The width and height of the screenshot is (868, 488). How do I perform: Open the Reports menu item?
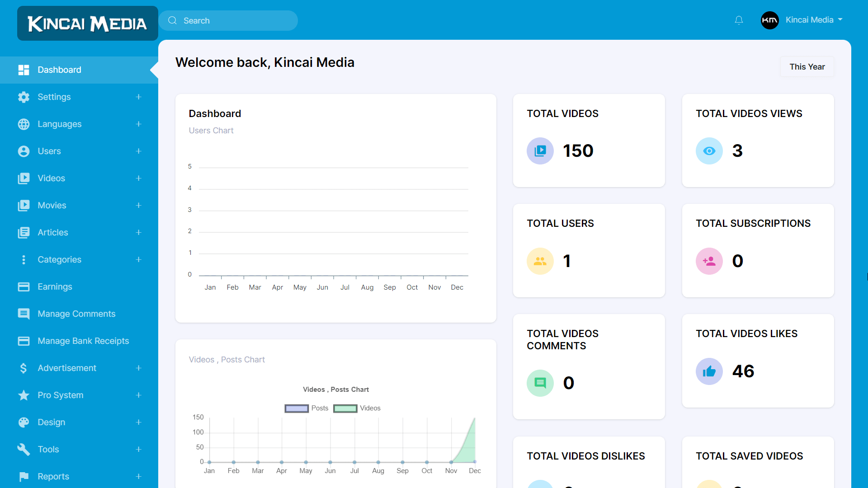click(53, 476)
